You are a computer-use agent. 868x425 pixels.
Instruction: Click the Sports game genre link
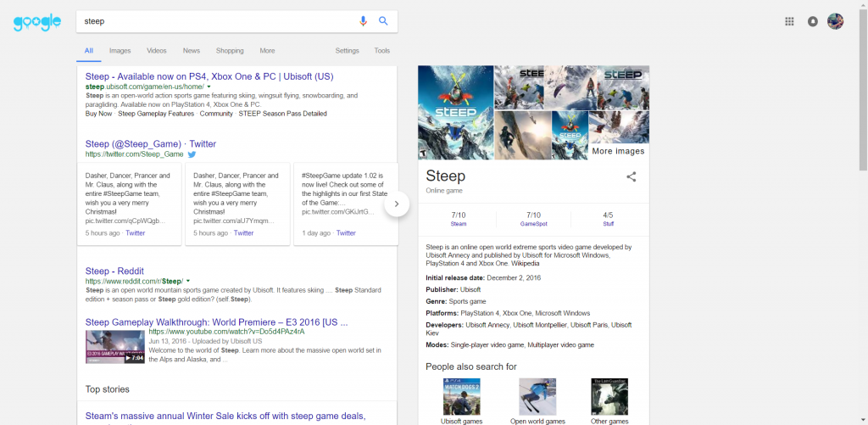(467, 301)
